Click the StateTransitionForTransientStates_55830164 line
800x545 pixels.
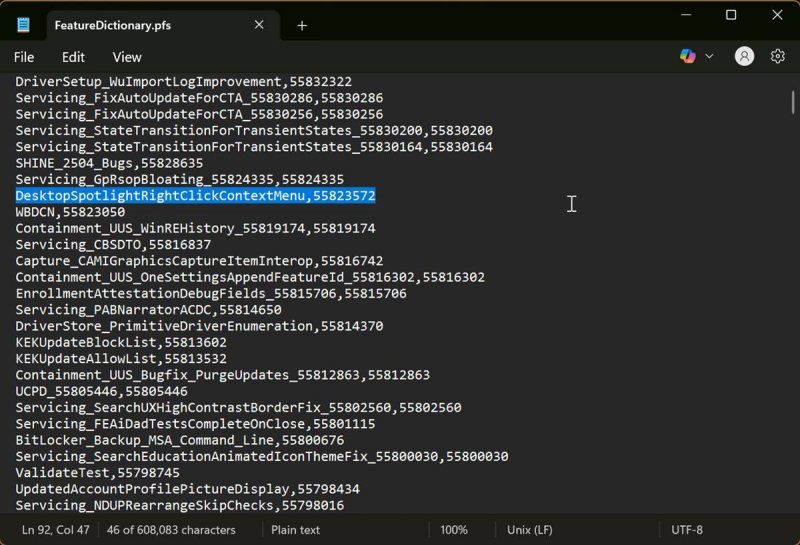point(254,147)
